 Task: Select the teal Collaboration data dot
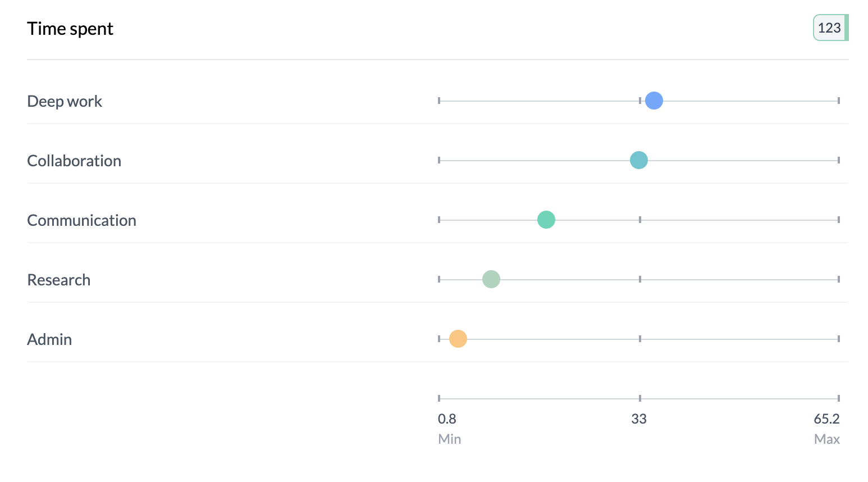click(x=639, y=160)
